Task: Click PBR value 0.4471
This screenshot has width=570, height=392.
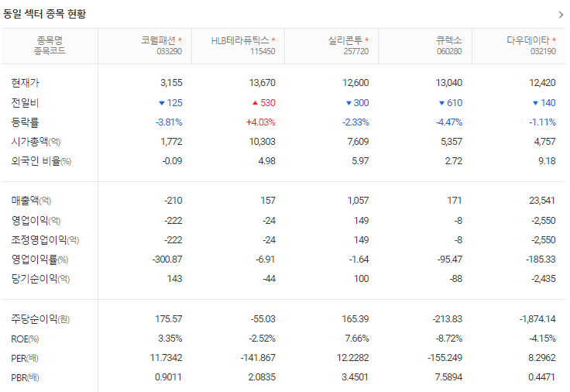Action: tap(541, 377)
